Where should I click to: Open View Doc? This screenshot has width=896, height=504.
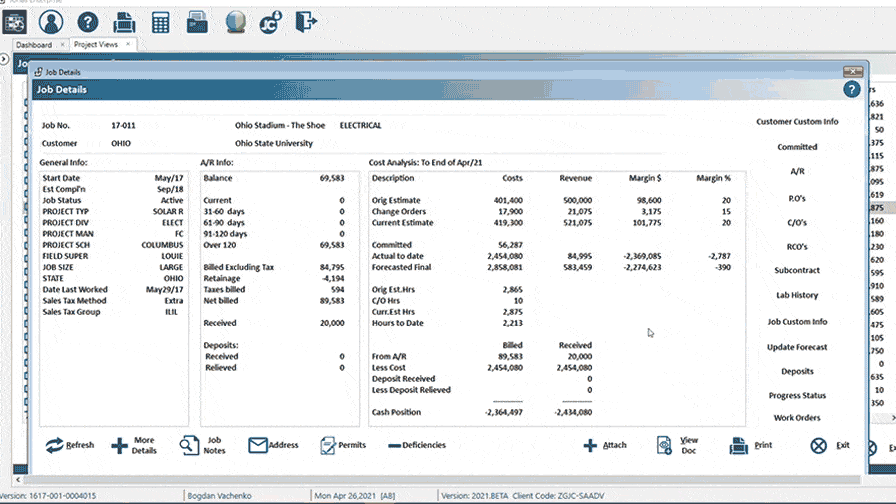tap(678, 445)
